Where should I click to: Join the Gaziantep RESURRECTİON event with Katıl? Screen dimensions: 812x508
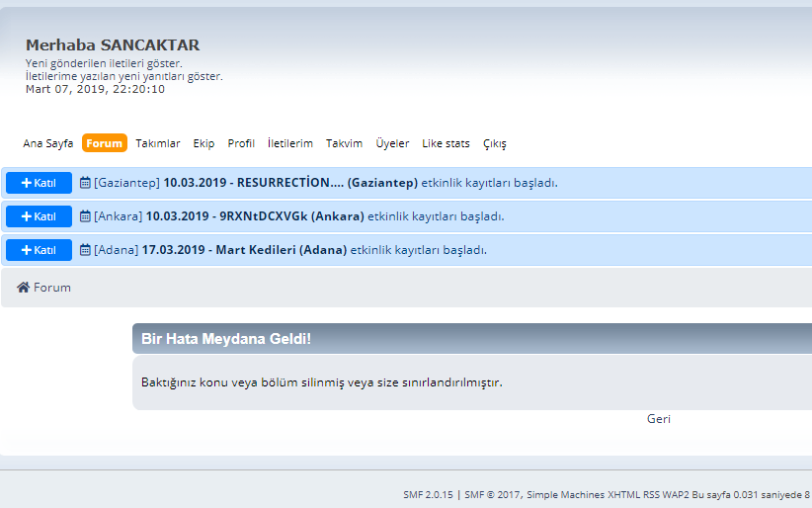(39, 183)
